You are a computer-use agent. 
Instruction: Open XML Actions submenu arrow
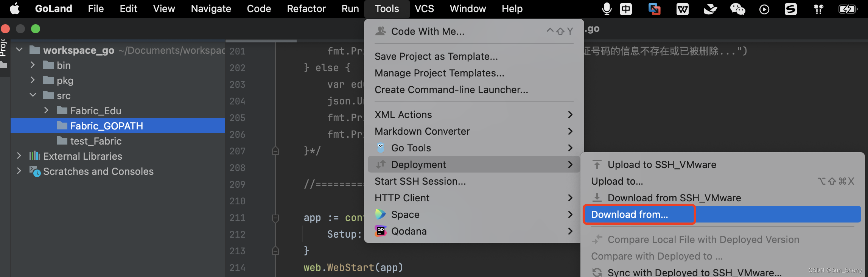pos(570,114)
